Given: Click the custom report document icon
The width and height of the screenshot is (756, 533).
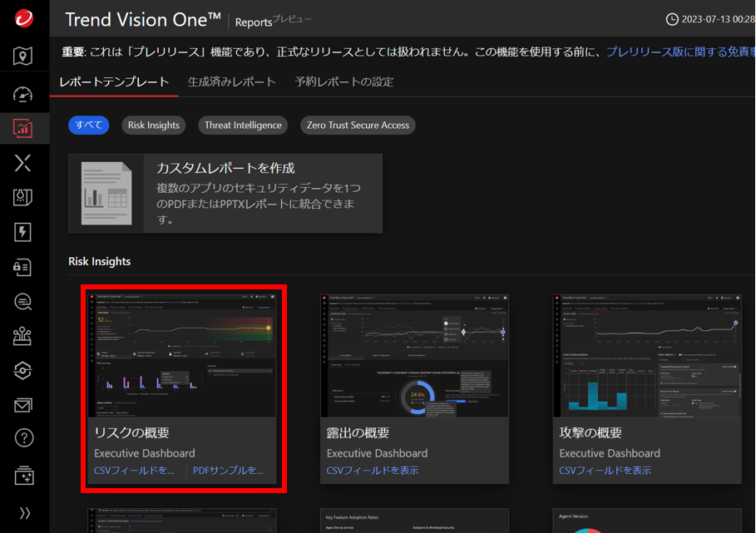Looking at the screenshot, I should click(106, 193).
